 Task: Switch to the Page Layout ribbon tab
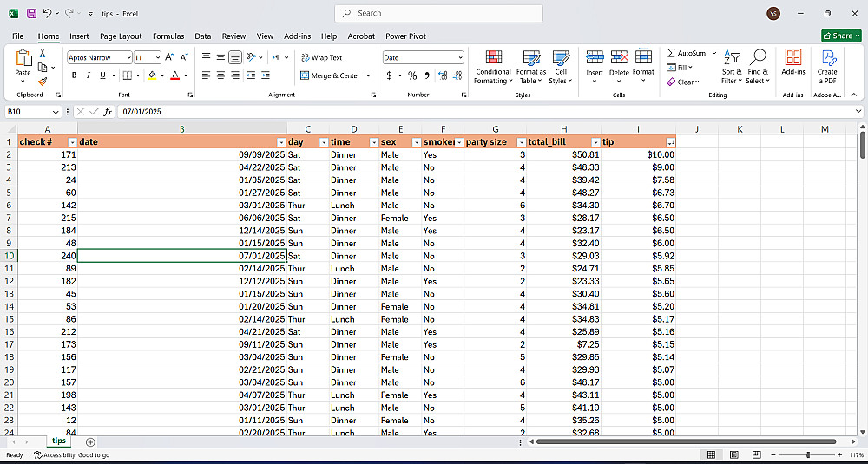(x=121, y=36)
